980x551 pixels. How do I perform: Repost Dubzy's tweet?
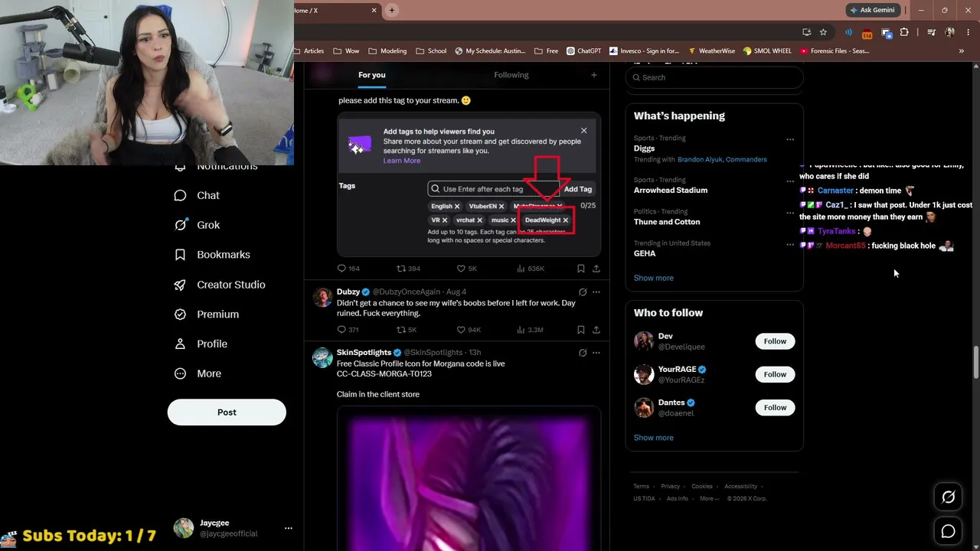click(x=407, y=330)
